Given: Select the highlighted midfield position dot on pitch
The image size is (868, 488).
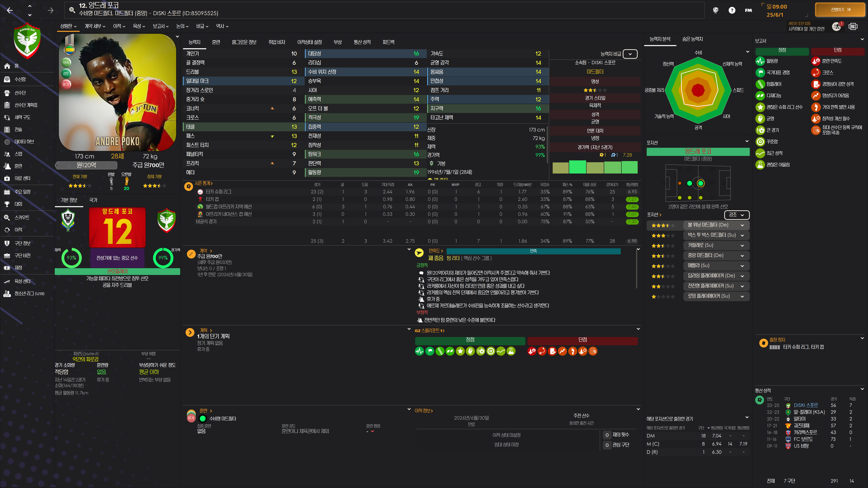Looking at the screenshot, I should pos(701,183).
